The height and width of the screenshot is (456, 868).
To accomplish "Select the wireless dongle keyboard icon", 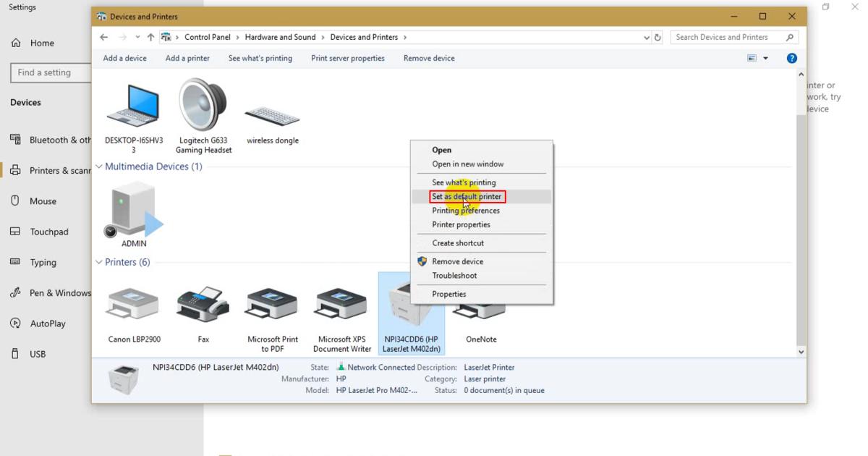I will [x=273, y=116].
